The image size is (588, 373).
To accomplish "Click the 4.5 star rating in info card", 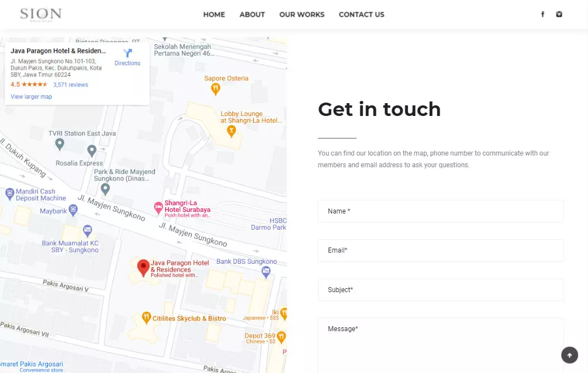I will [29, 84].
